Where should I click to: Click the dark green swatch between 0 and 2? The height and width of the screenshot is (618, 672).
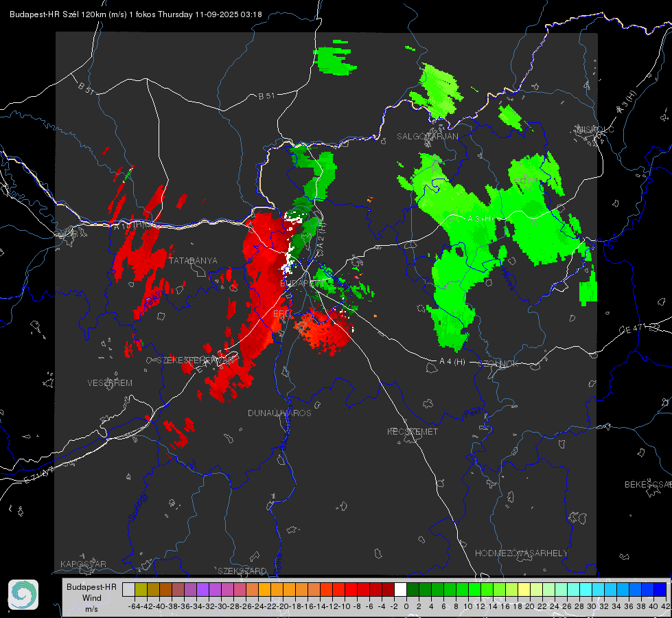[x=413, y=590]
